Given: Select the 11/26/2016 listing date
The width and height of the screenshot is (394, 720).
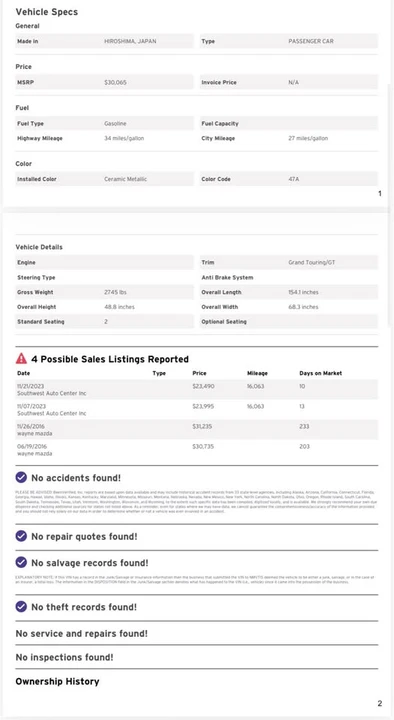Looking at the screenshot, I should pos(31,427).
